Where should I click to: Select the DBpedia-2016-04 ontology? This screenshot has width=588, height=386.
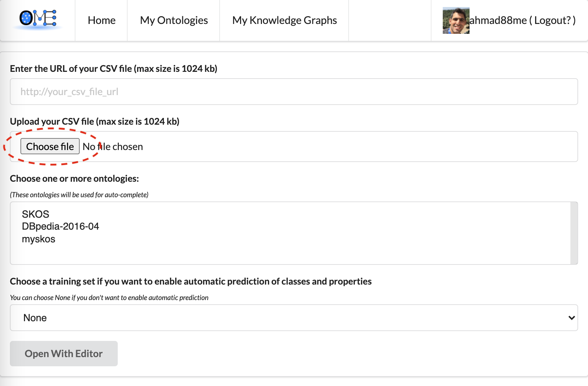point(60,226)
